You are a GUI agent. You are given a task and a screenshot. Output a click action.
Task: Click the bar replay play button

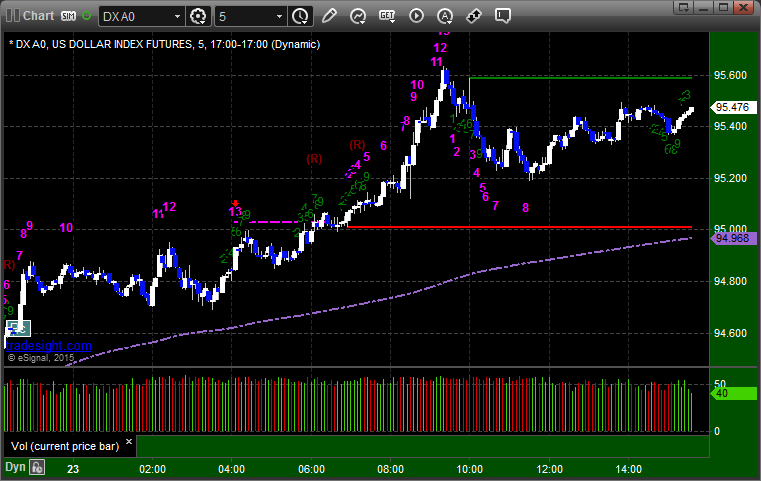click(x=416, y=16)
